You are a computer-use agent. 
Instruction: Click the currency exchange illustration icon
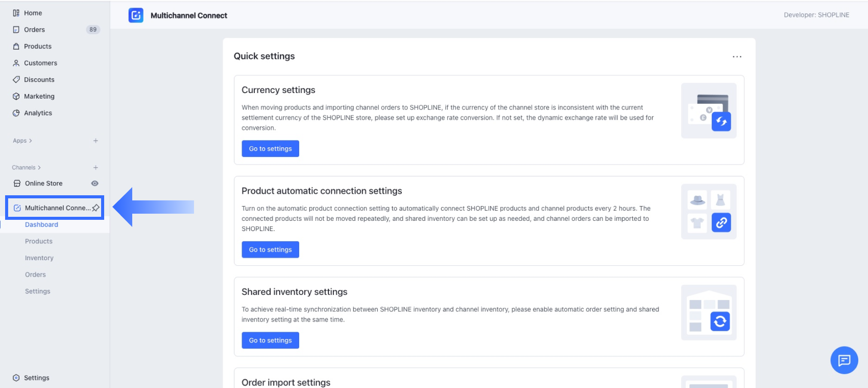709,110
